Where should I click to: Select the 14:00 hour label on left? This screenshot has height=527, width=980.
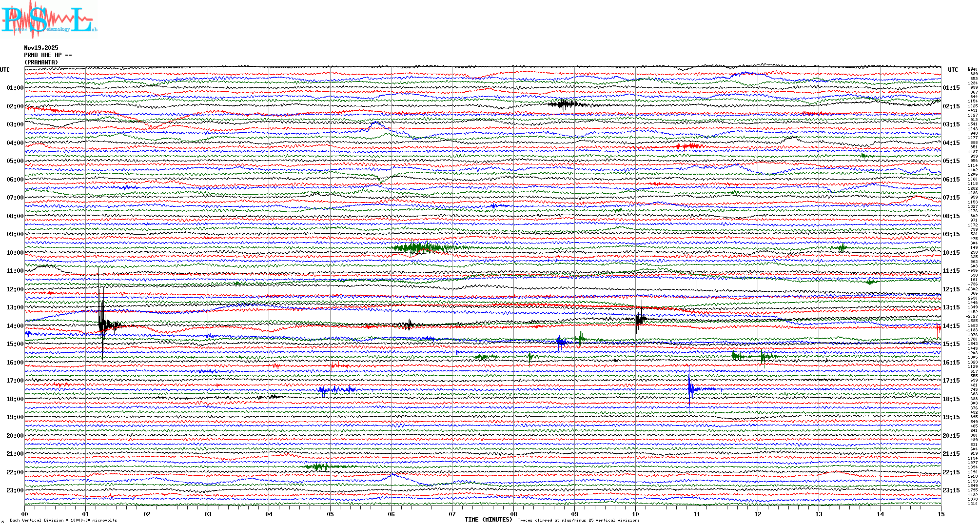15,326
